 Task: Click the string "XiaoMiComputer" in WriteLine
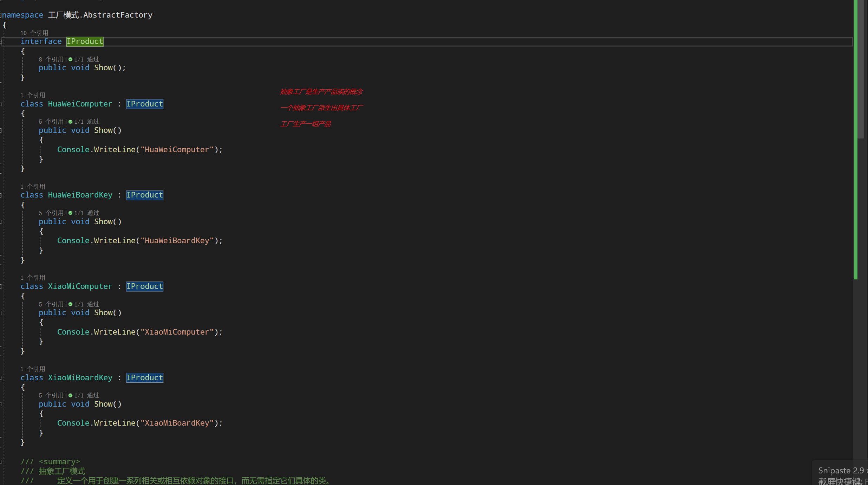pyautogui.click(x=177, y=332)
